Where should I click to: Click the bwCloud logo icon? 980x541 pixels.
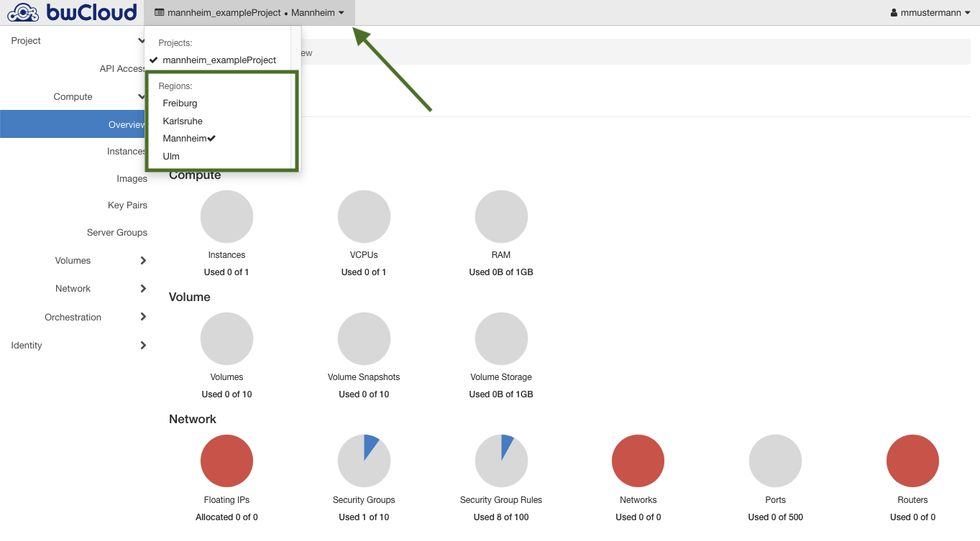pos(23,13)
